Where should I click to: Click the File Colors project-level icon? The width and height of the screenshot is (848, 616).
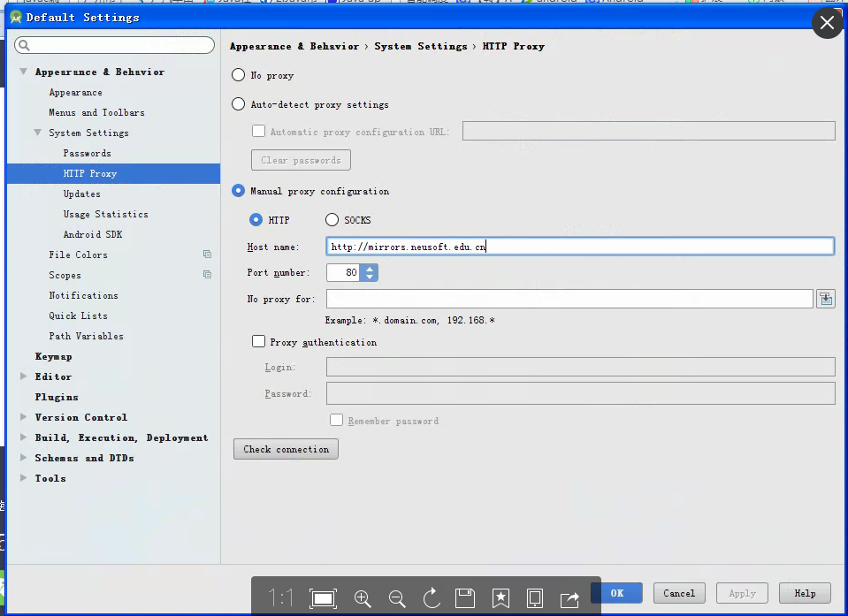click(207, 254)
